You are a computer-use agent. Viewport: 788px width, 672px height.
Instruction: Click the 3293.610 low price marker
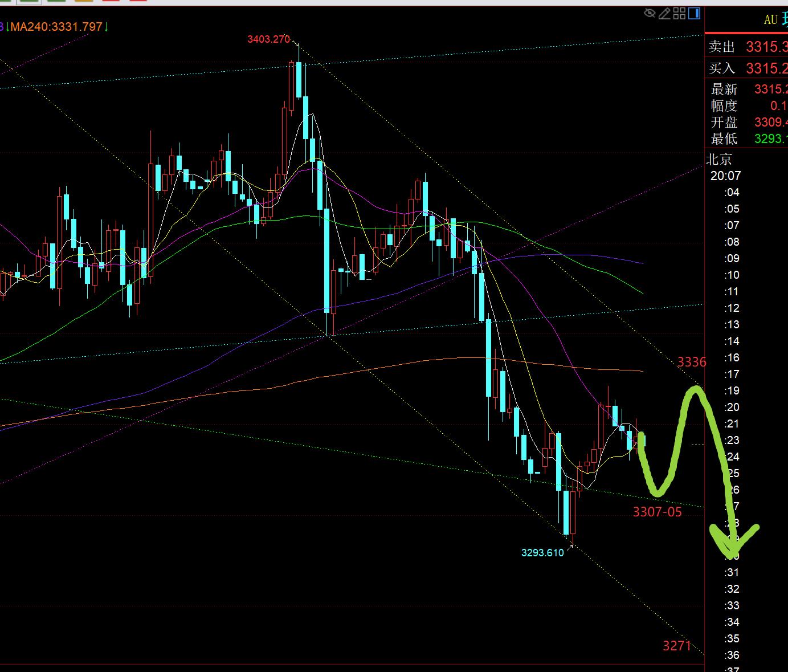tap(542, 552)
